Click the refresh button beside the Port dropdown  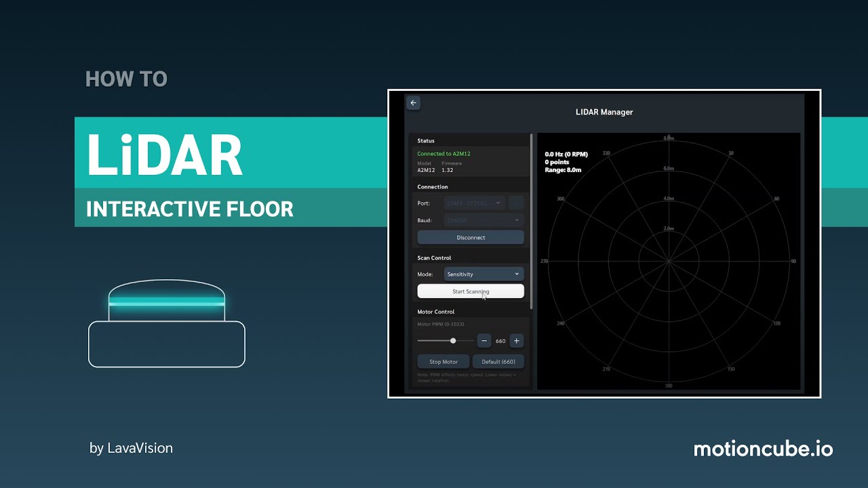click(517, 203)
